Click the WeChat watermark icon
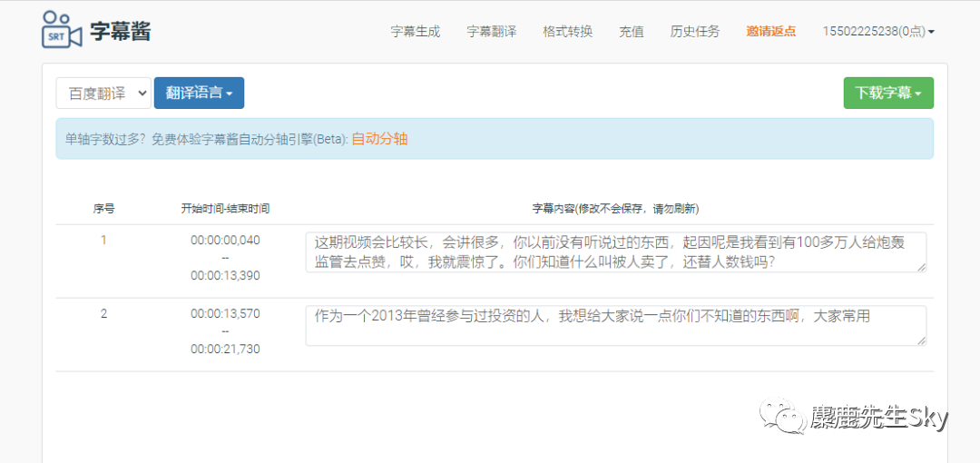980x463 pixels. point(783,417)
